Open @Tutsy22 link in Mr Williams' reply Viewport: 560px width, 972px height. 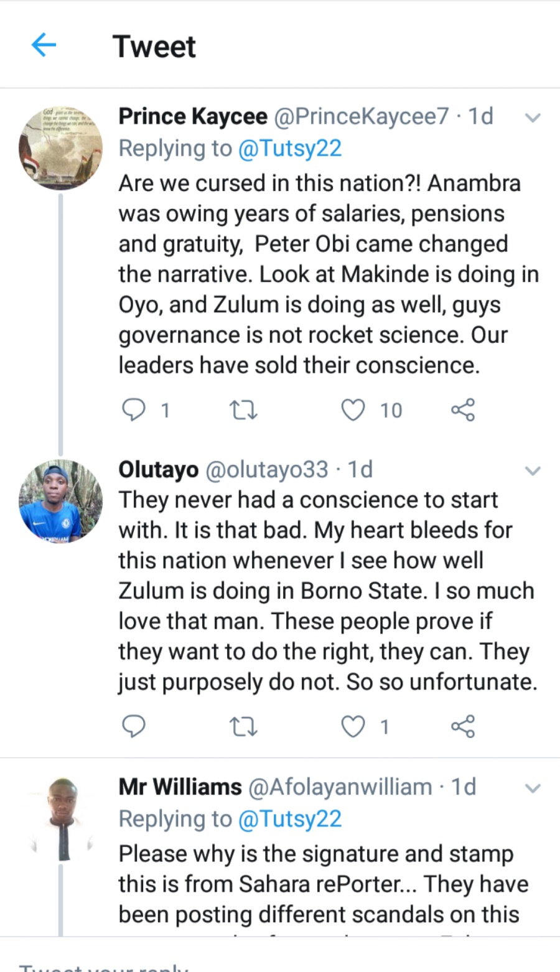coord(290,819)
